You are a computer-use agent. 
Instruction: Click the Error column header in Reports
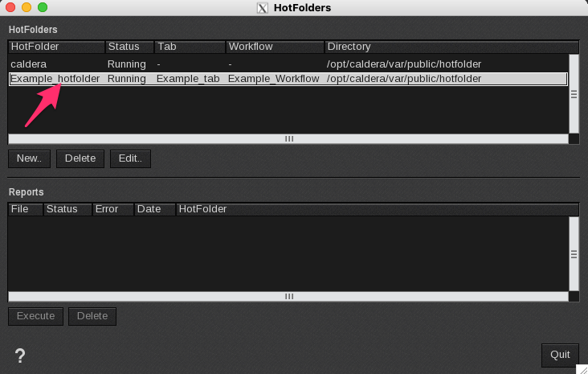[113, 209]
